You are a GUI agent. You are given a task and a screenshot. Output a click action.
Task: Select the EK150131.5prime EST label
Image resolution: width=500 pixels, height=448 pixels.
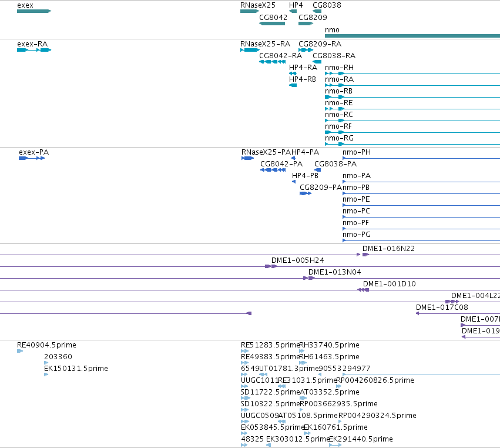pyautogui.click(x=76, y=369)
